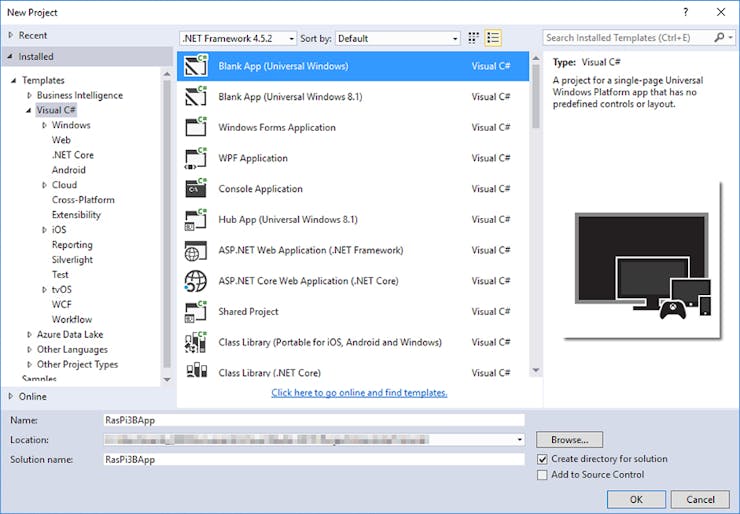
Task: Collapse the Templates tree node
Action: 14,81
